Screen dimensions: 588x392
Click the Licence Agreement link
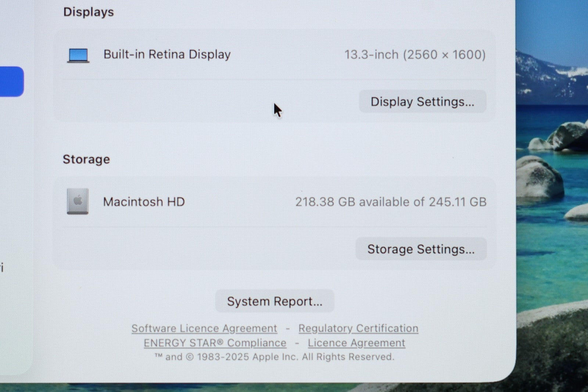tap(356, 343)
